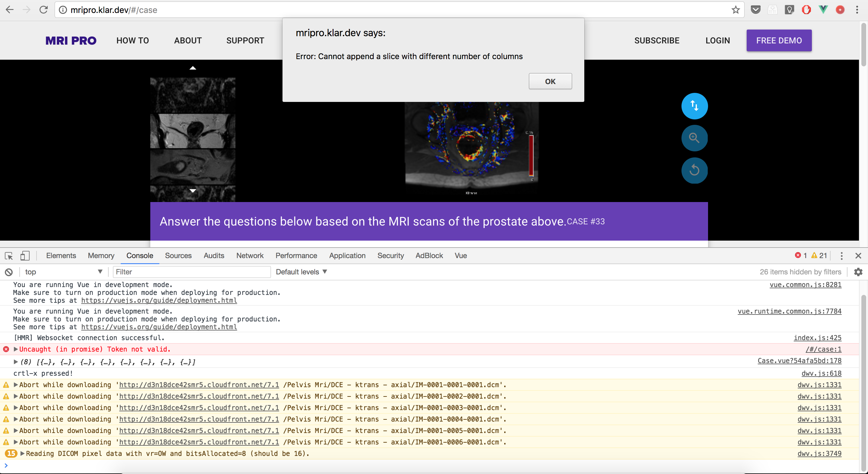Expand the abort warning for IM-0001-0004-0001.dcm
Image resolution: width=868 pixels, height=474 pixels.
(15, 419)
